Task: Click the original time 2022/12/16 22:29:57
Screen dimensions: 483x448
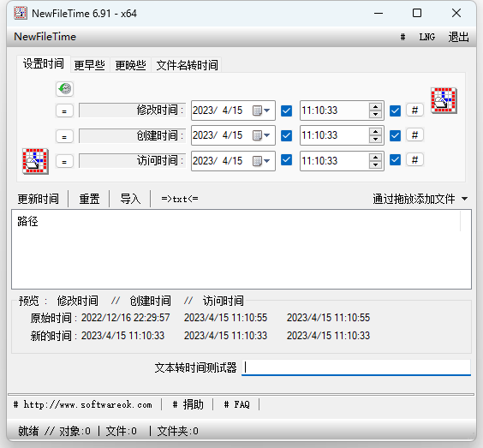Action: [125, 318]
